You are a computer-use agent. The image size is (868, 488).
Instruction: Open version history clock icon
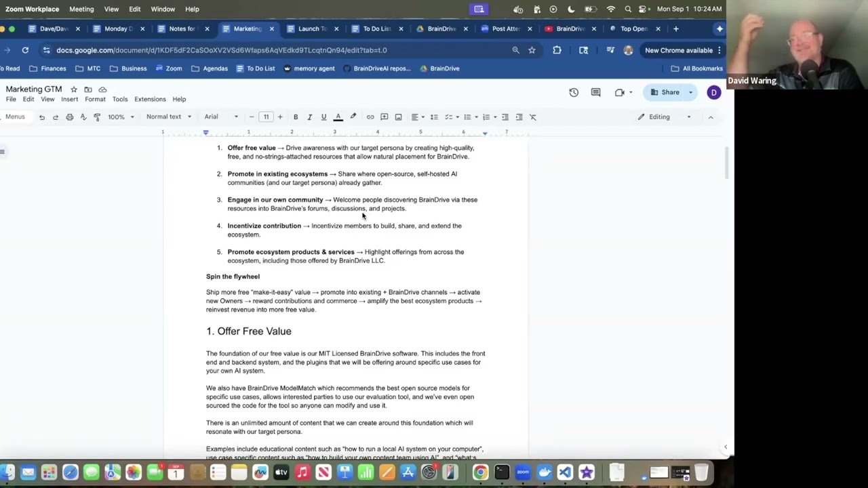(x=574, y=92)
